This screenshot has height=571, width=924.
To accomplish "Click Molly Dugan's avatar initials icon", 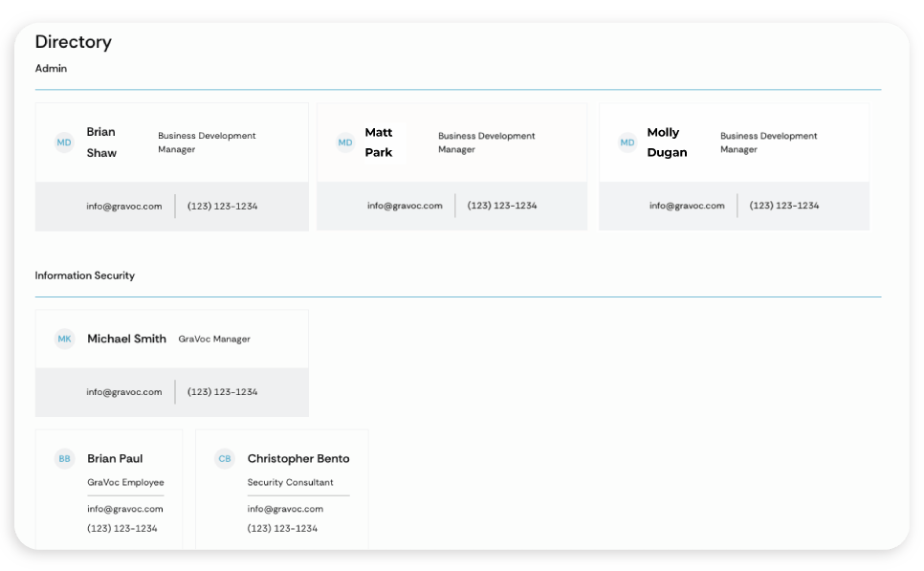I will click(x=627, y=142).
